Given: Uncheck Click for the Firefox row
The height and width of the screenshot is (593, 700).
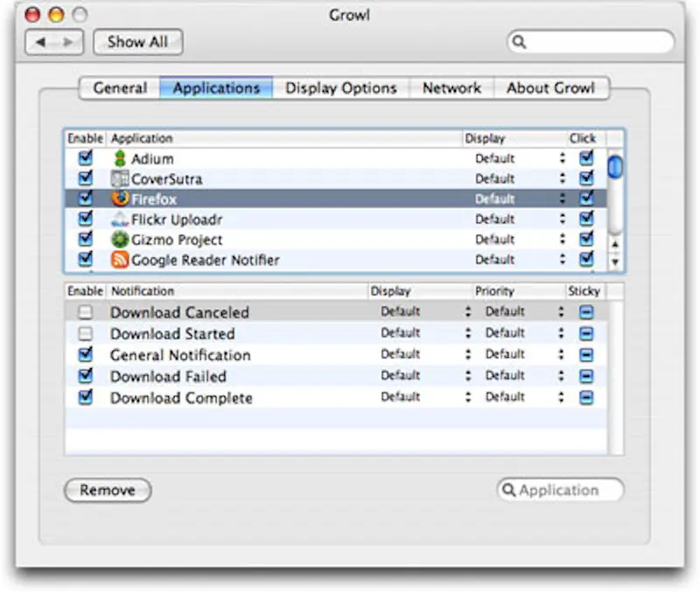Looking at the screenshot, I should (584, 199).
